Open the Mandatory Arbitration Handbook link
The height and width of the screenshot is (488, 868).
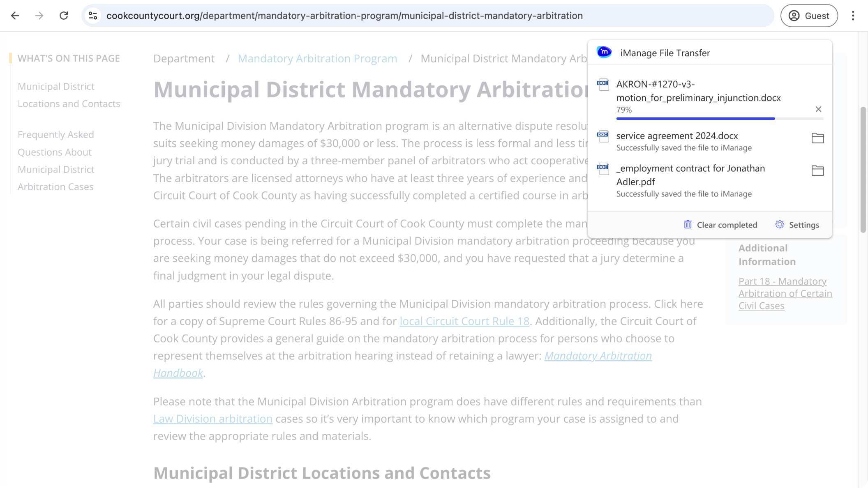click(598, 356)
